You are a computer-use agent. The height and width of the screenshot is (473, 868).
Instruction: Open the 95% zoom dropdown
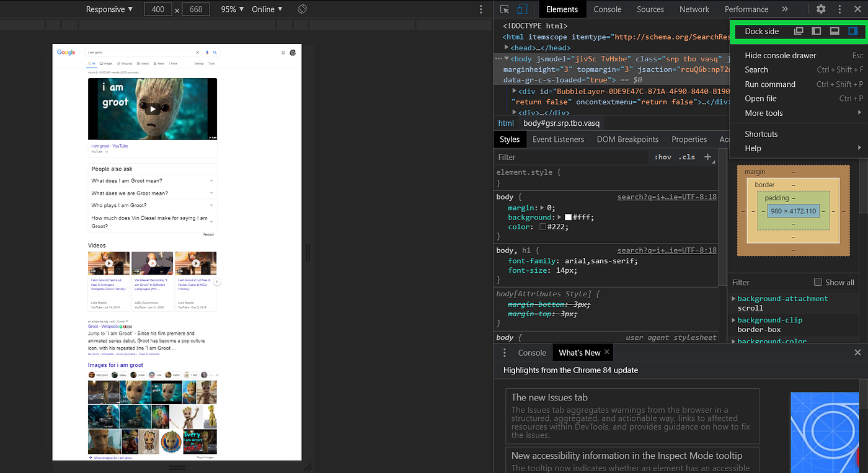(233, 9)
